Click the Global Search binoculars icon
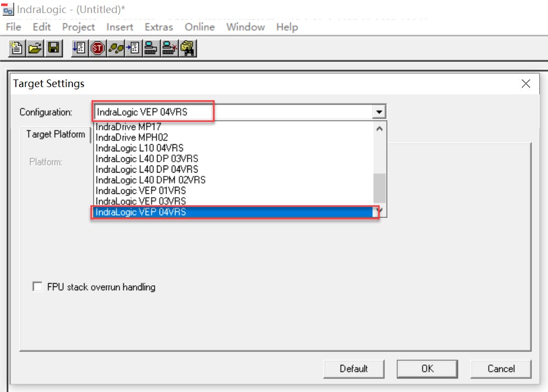This screenshot has width=548, height=392. click(x=188, y=48)
